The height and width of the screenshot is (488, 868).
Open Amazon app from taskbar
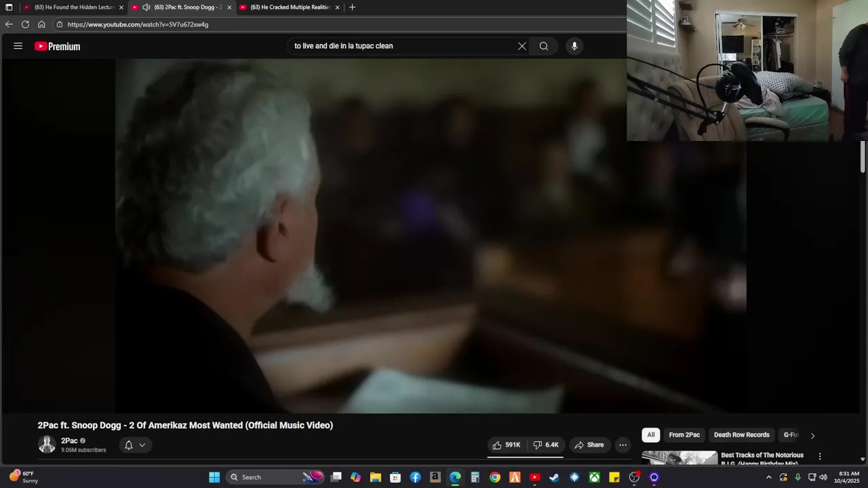435,477
